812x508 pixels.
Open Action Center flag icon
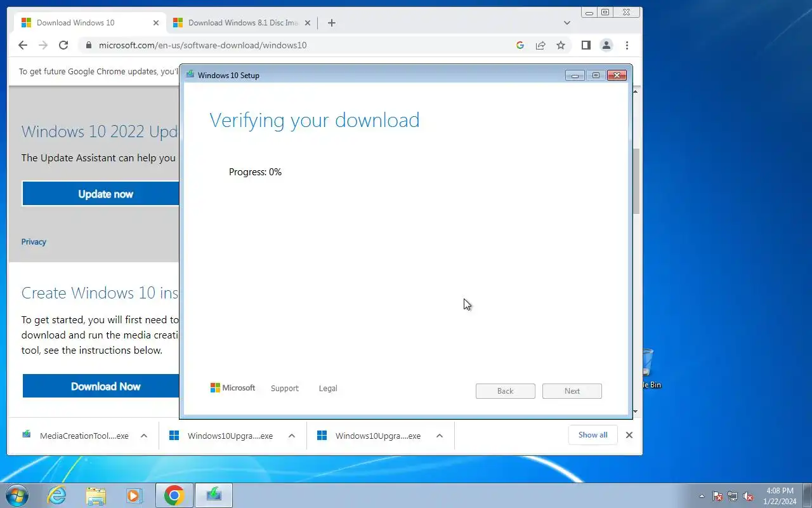click(x=717, y=496)
